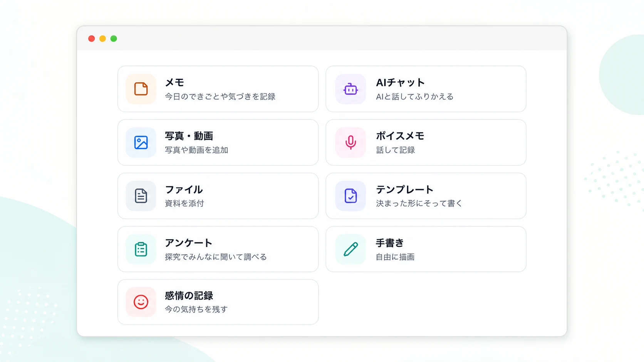The height and width of the screenshot is (362, 644).
Task: Click text 自由に描画
Action: [x=395, y=257]
